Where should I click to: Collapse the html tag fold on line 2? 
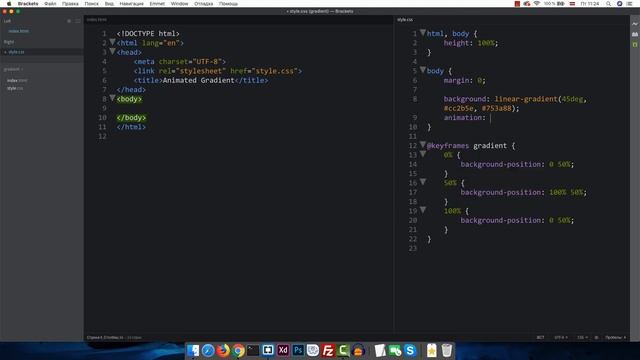112,42
